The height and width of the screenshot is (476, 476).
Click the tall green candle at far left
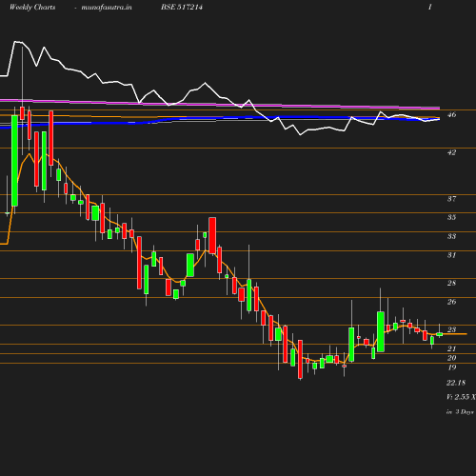pyautogui.click(x=14, y=161)
